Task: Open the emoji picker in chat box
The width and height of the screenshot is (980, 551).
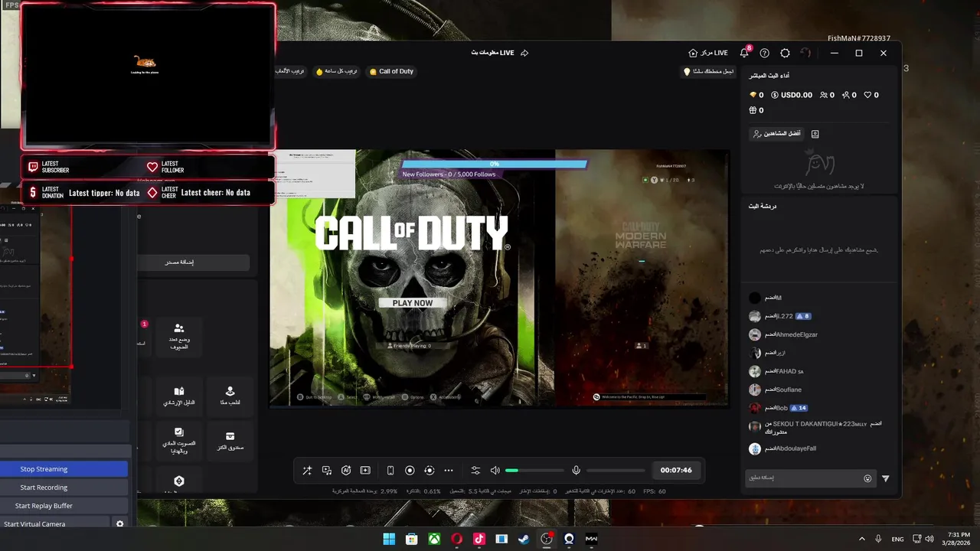Action: click(867, 478)
